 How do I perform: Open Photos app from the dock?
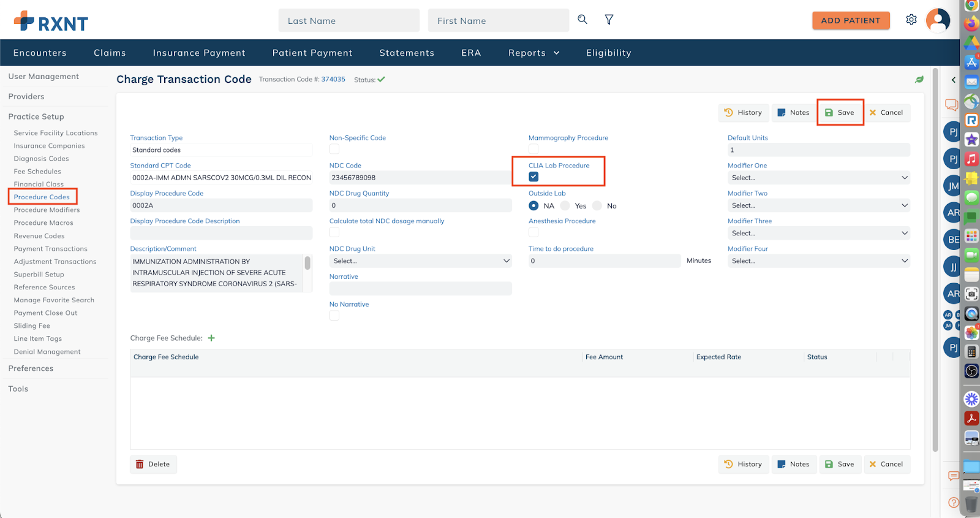click(971, 332)
